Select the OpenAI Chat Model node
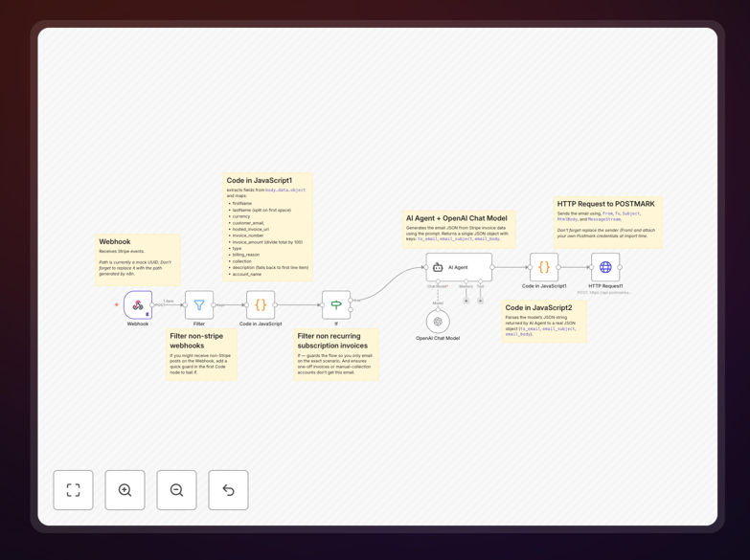The width and height of the screenshot is (750, 560). pos(438,322)
